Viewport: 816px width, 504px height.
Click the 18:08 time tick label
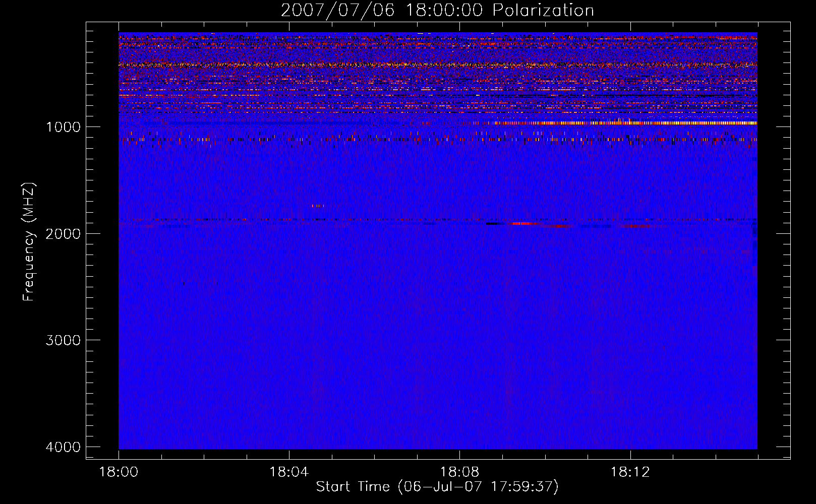point(459,472)
